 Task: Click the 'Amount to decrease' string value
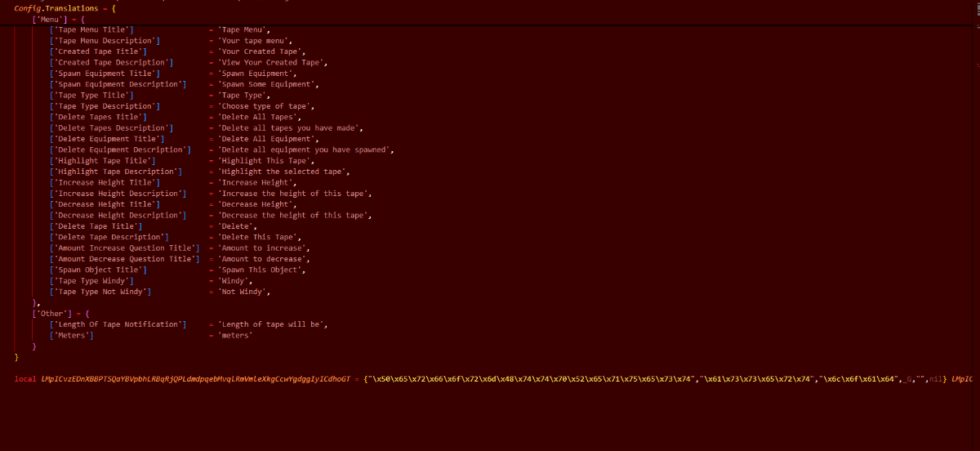[x=263, y=259]
